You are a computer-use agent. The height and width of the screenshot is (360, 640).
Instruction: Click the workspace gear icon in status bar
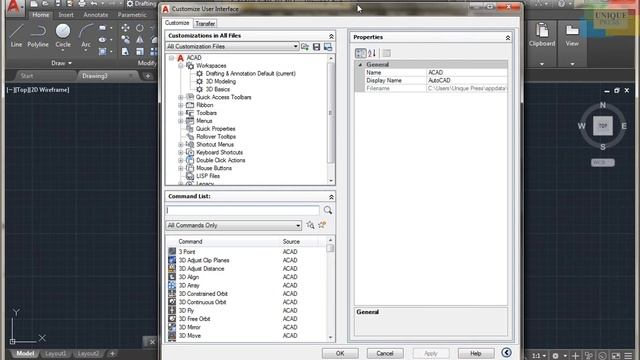tap(556, 356)
